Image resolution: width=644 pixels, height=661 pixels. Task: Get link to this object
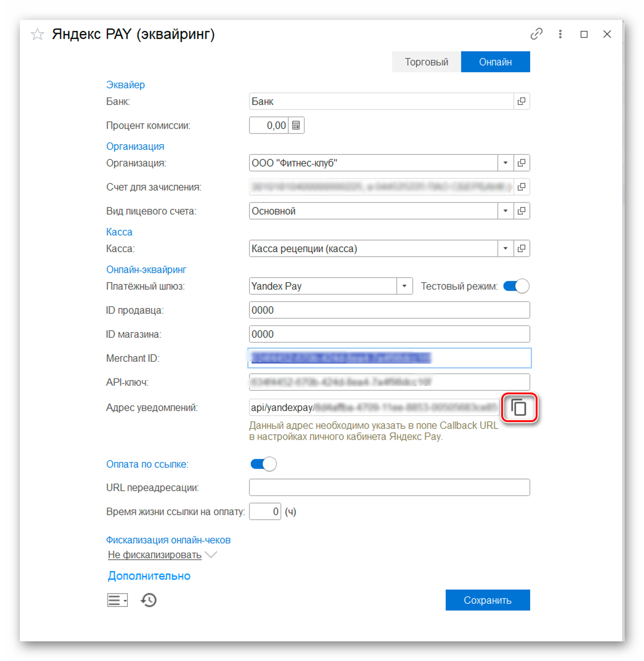click(536, 34)
